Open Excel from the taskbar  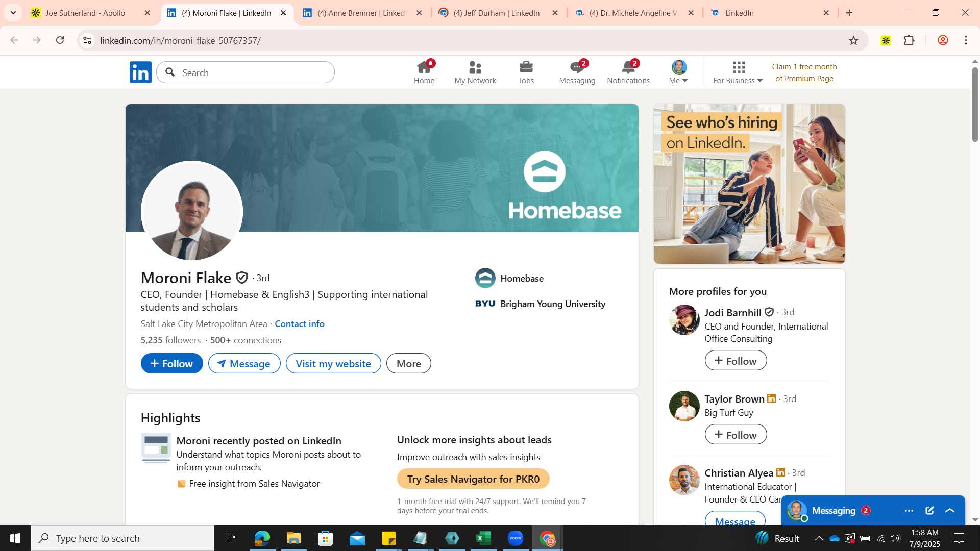coord(483,538)
